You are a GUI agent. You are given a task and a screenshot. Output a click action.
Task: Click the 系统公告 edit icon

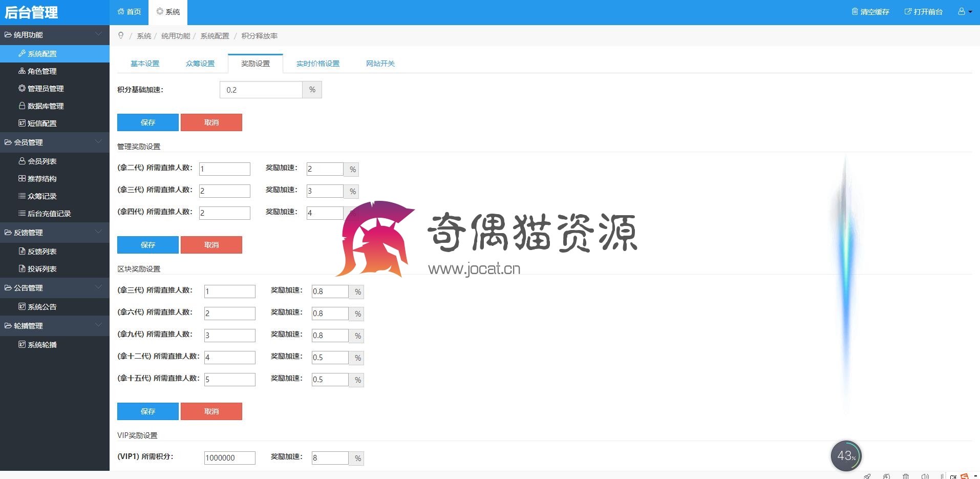coord(22,306)
